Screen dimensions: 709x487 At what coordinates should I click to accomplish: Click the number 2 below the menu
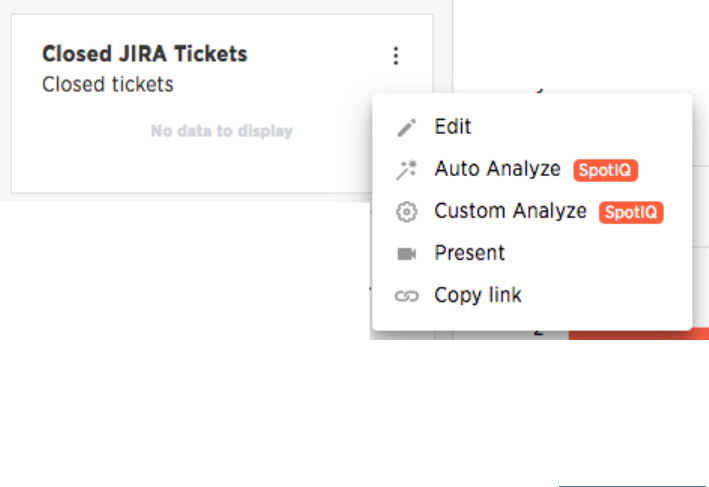538,334
